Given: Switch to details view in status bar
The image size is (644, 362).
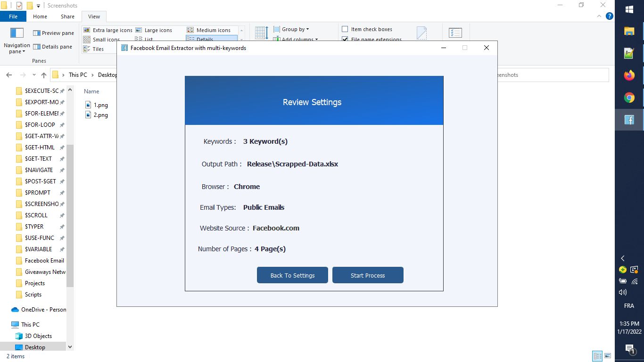Looking at the screenshot, I should (x=597, y=356).
